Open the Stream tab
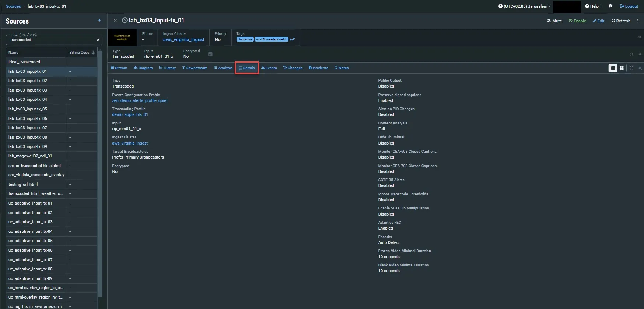This screenshot has width=644, height=309. tap(119, 68)
